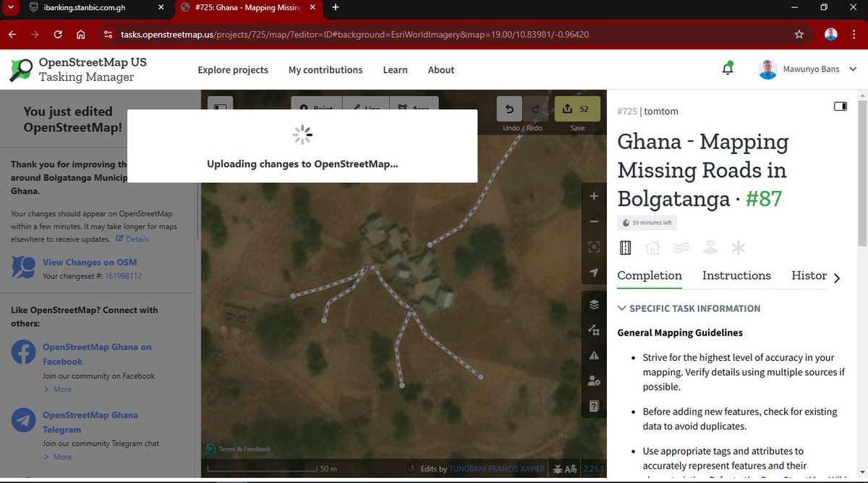Open changeset number 161998112 link
This screenshot has width=868, height=483.
[x=122, y=276]
